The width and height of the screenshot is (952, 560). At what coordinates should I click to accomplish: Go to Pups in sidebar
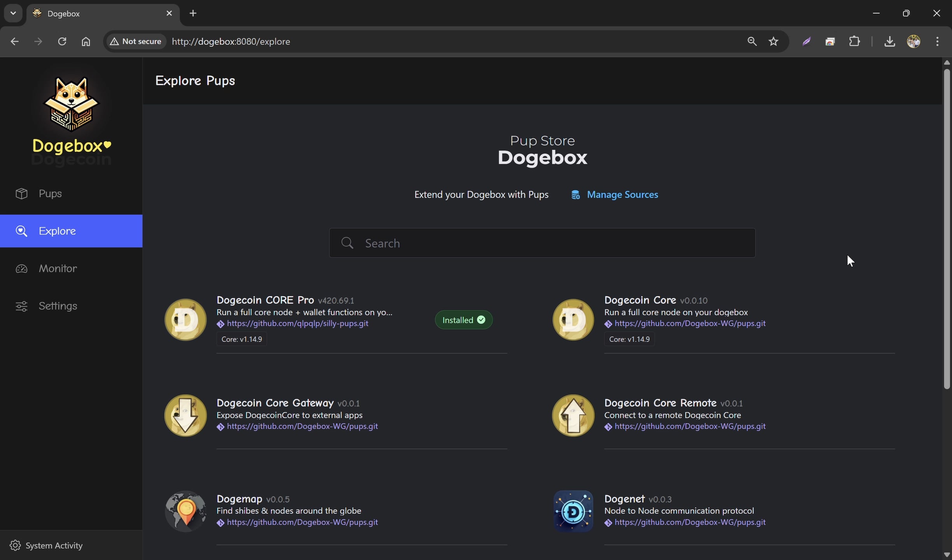click(x=50, y=193)
